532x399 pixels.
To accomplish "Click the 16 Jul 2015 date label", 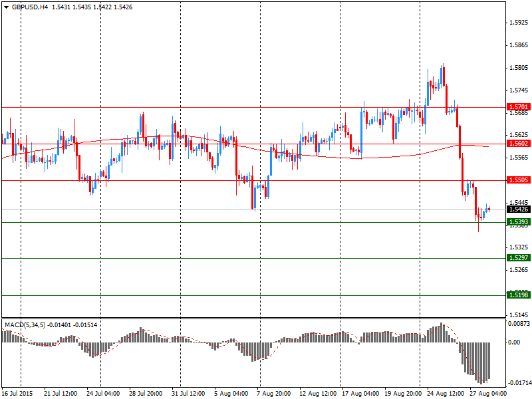I will pos(17,394).
